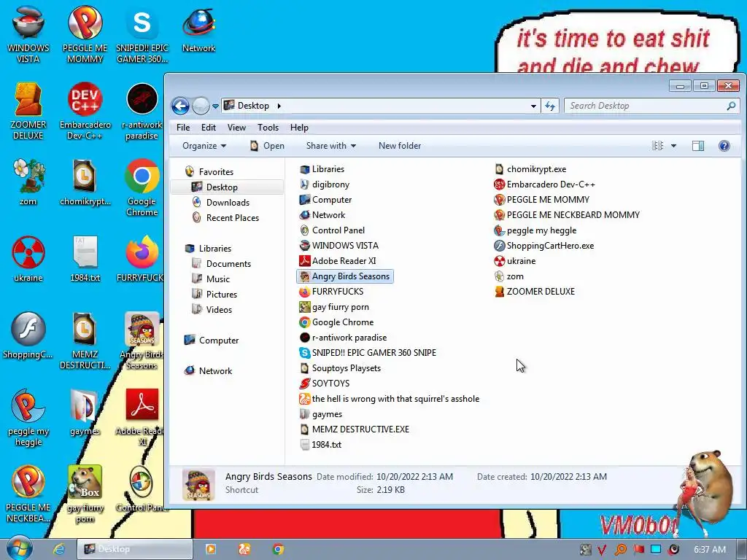
Task: Select ShoppingCartHero.exe in file list
Action: pyautogui.click(x=544, y=246)
